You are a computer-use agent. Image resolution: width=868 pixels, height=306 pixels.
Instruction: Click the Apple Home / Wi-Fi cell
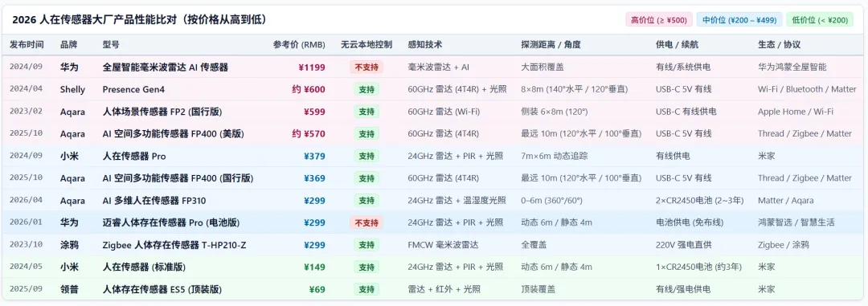point(796,112)
